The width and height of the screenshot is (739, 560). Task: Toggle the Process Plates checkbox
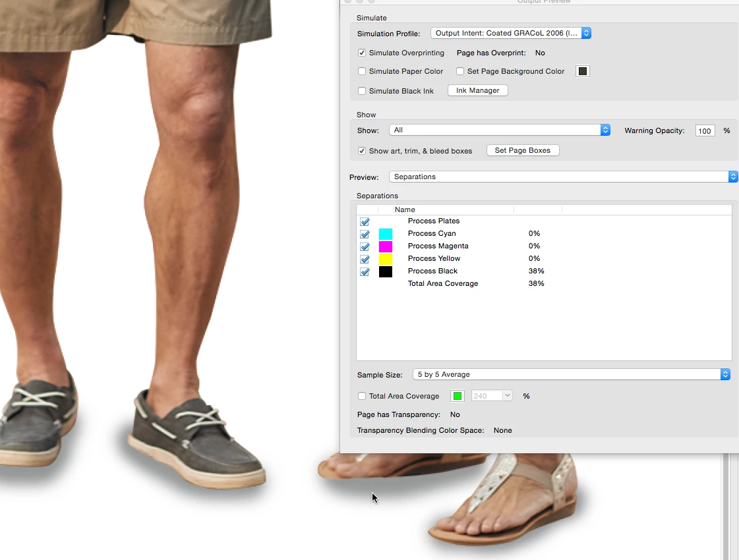[x=365, y=221]
